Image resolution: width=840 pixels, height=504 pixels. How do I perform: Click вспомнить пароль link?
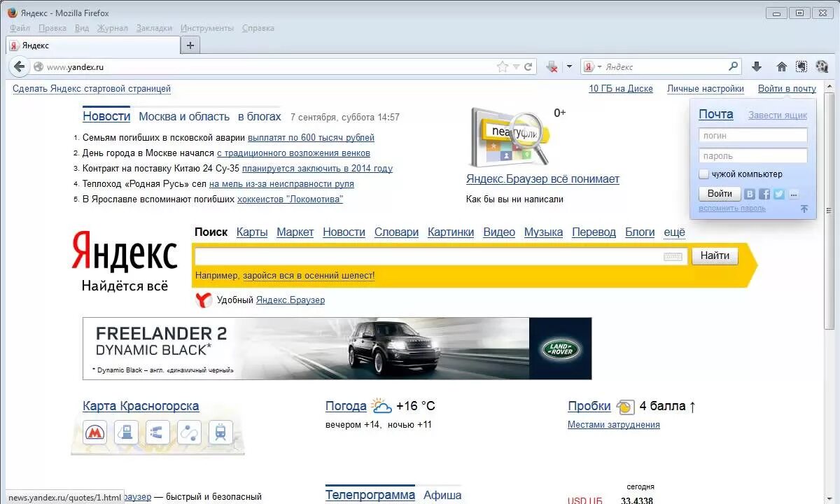[x=732, y=209]
